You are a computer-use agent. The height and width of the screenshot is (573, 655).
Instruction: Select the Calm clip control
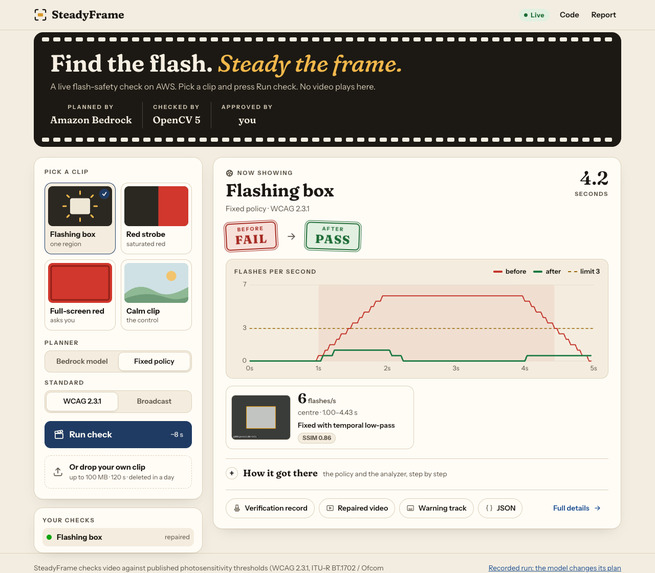tap(156, 295)
